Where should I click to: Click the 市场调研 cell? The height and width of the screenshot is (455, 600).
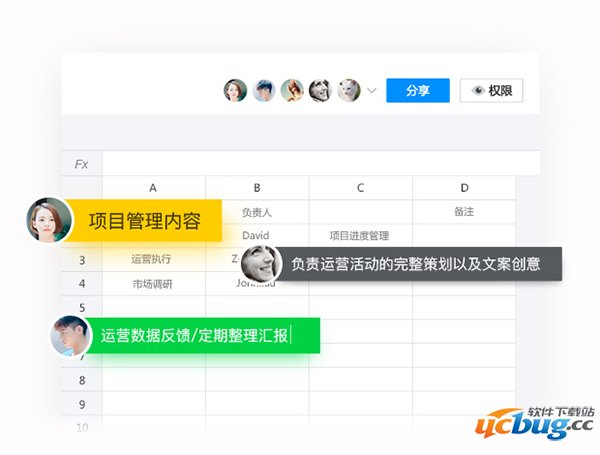(153, 284)
